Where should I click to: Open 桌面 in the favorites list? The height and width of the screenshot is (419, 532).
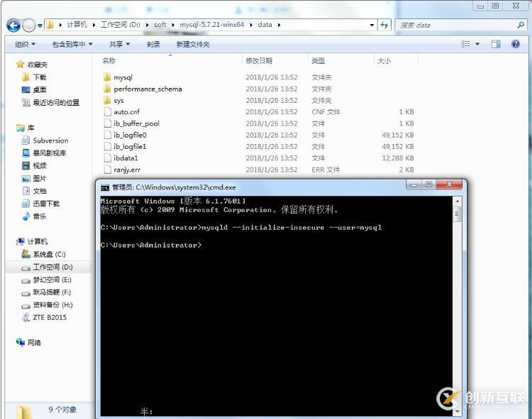point(39,90)
